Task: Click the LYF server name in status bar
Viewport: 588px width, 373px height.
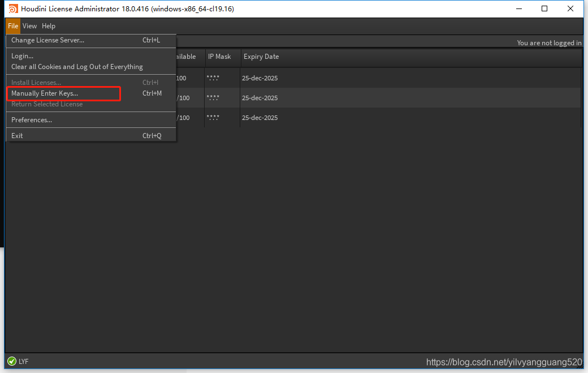Action: (x=24, y=361)
